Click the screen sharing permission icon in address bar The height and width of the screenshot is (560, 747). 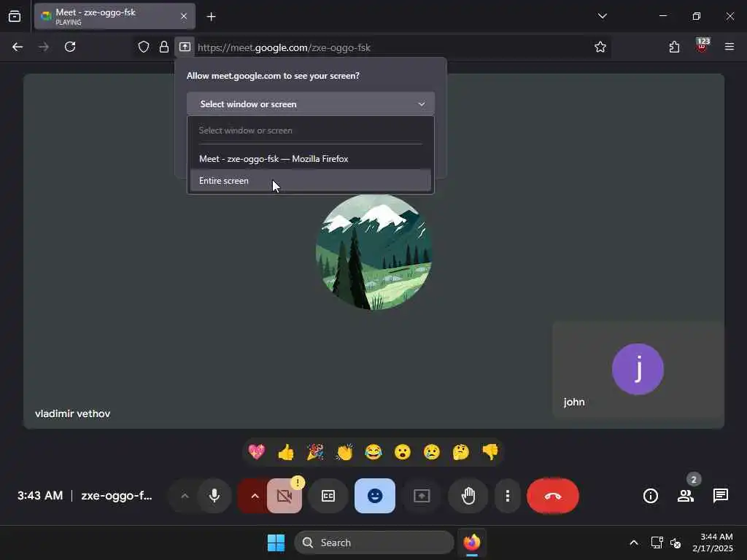tap(185, 47)
